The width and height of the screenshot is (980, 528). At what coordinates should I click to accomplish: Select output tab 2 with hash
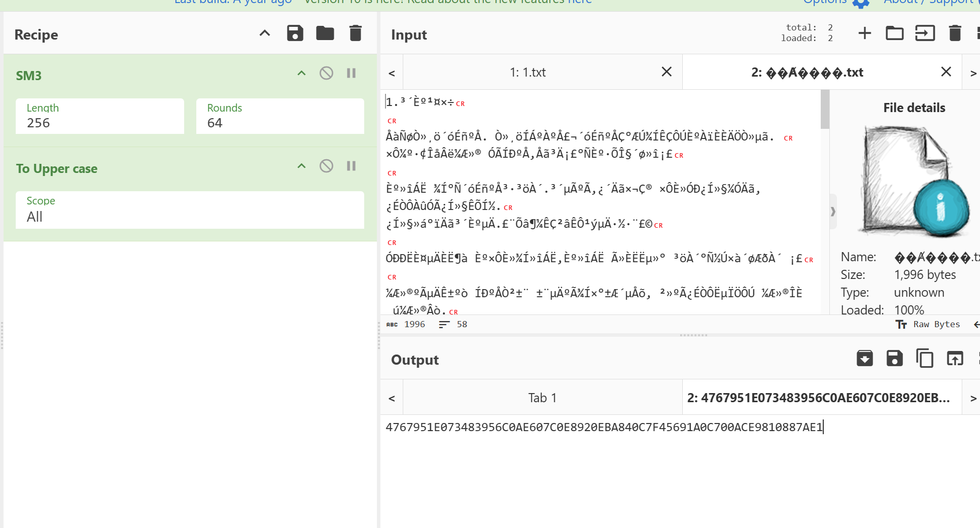822,398
